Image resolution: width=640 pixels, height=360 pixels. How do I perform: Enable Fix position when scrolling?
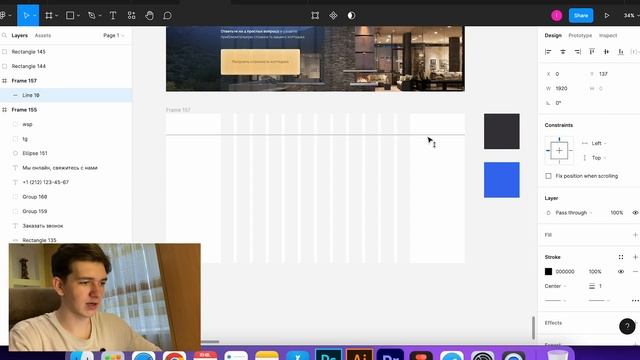coord(548,176)
